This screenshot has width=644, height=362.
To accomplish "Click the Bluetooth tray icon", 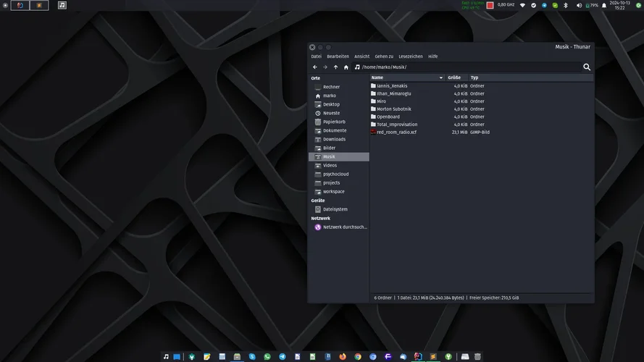I will (566, 5).
